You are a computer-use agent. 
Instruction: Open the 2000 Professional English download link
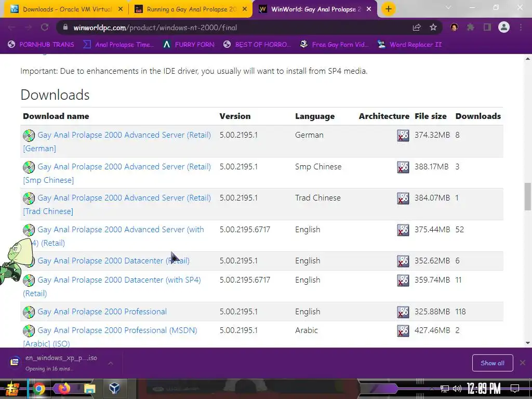[102, 312]
